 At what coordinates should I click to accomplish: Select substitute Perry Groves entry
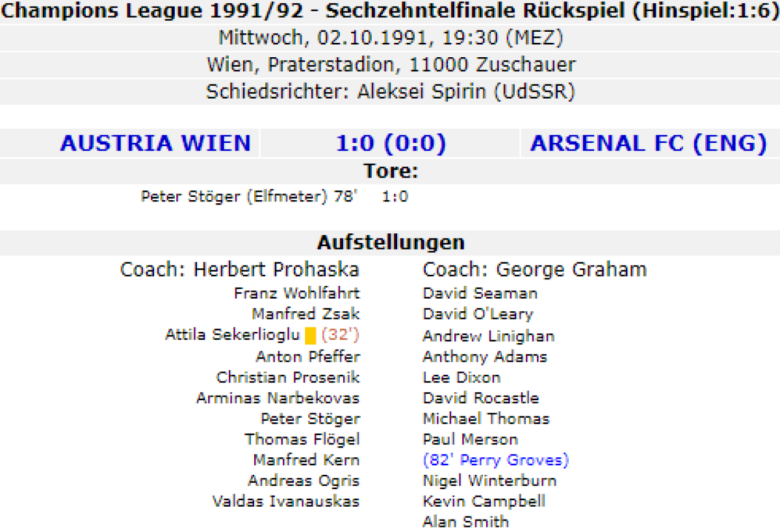(495, 460)
